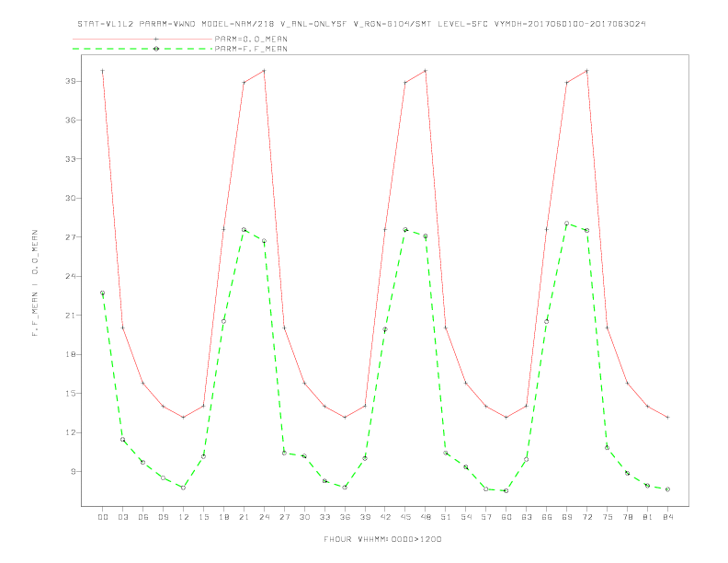Click the red O.O_MEAN peak point at hour 72
728x563 pixels.
point(586,71)
